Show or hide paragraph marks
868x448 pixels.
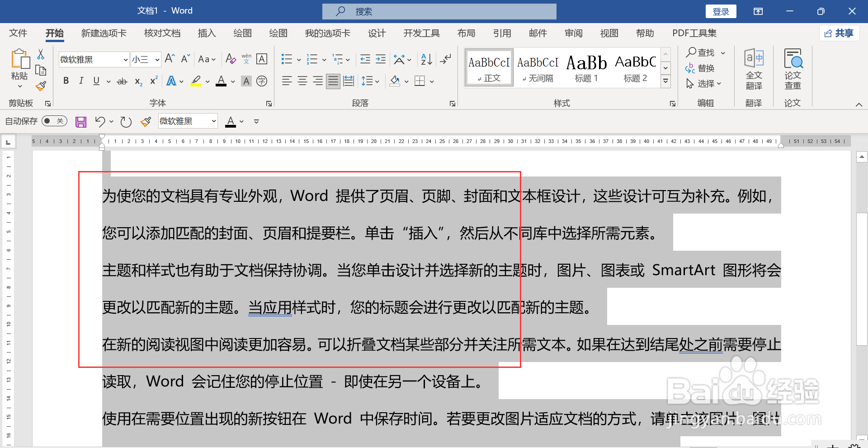pyautogui.click(x=446, y=59)
